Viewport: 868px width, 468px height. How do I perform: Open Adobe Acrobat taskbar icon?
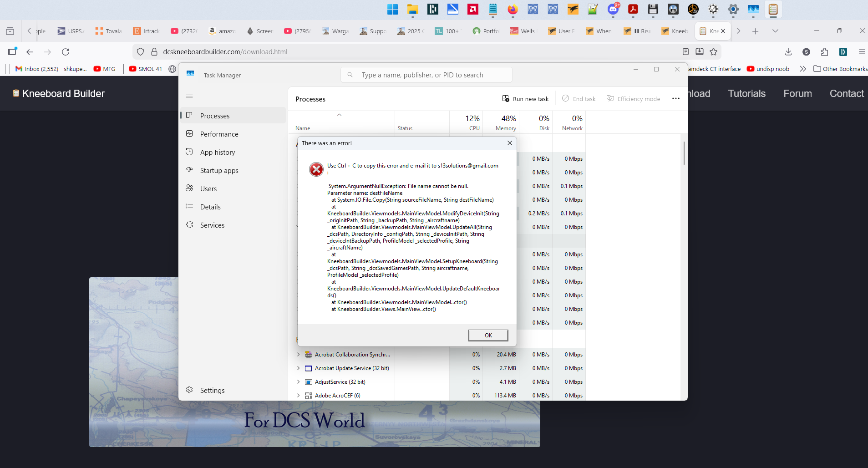pyautogui.click(x=633, y=9)
